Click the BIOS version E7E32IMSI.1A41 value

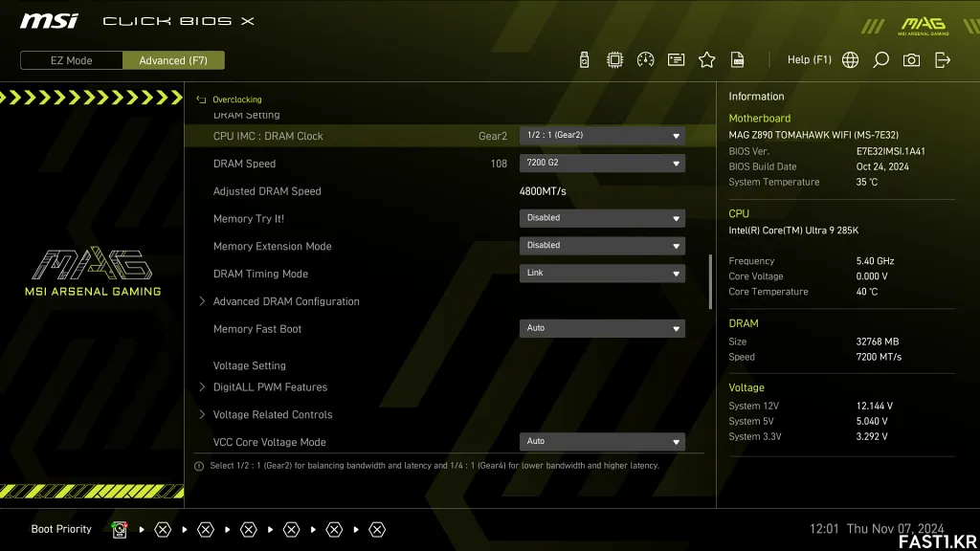point(891,151)
